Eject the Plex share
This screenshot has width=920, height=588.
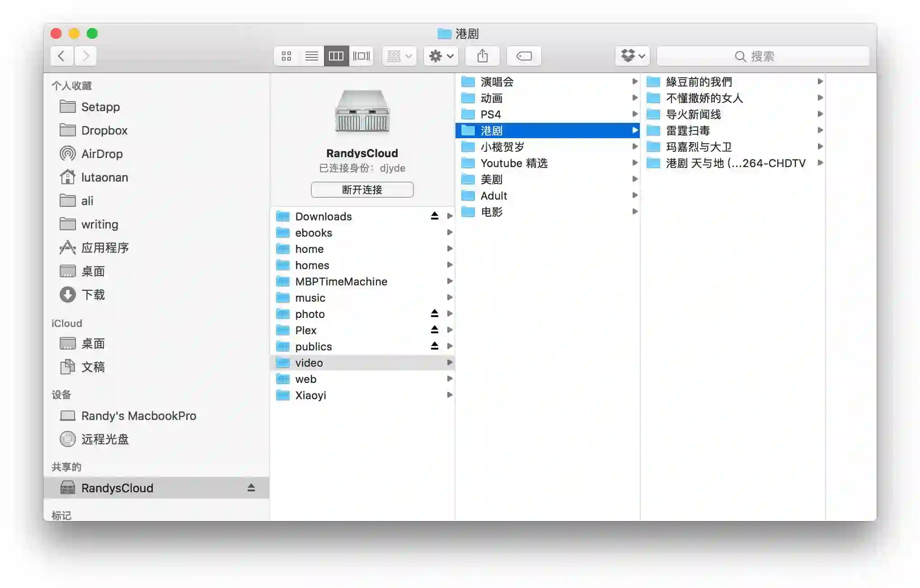point(434,330)
